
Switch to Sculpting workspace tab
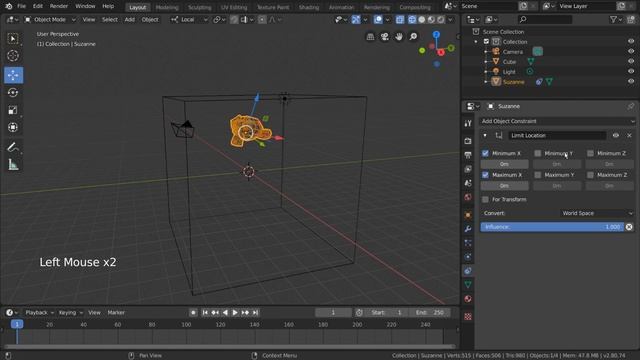200,7
